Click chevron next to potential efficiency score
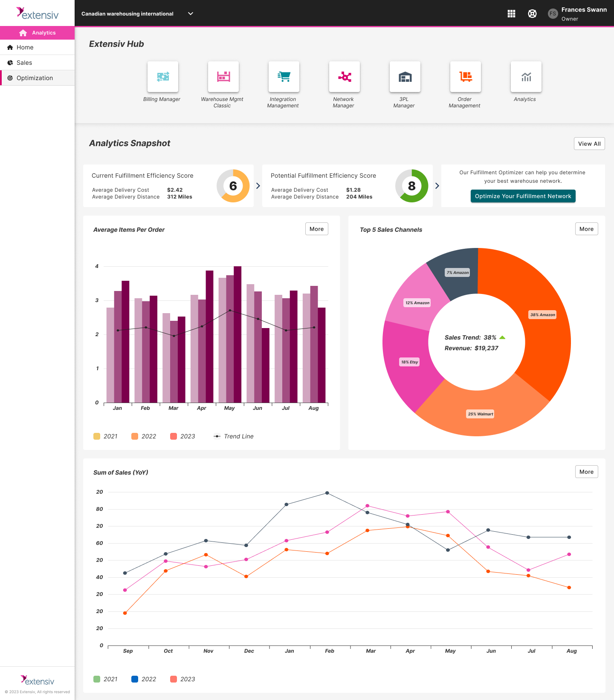 437,186
